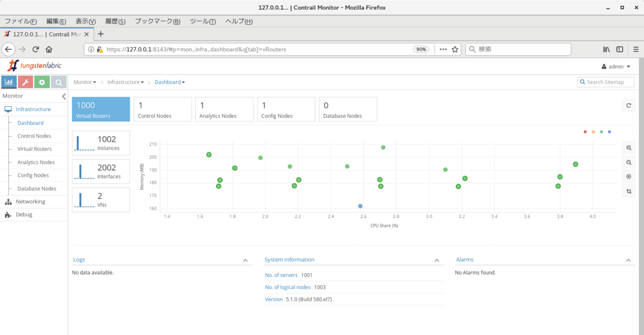Open the admin user dropdown
Viewport: 644px width, 335px height.
tap(616, 66)
